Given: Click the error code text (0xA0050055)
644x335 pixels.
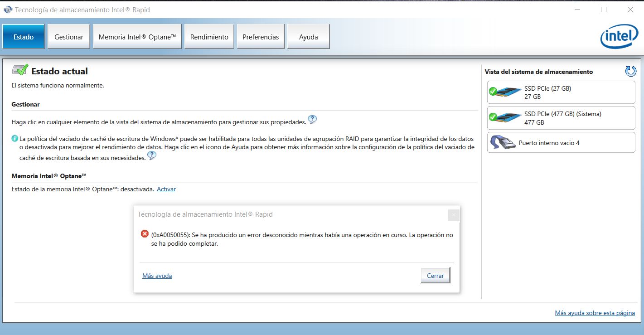Looking at the screenshot, I should 170,235.
